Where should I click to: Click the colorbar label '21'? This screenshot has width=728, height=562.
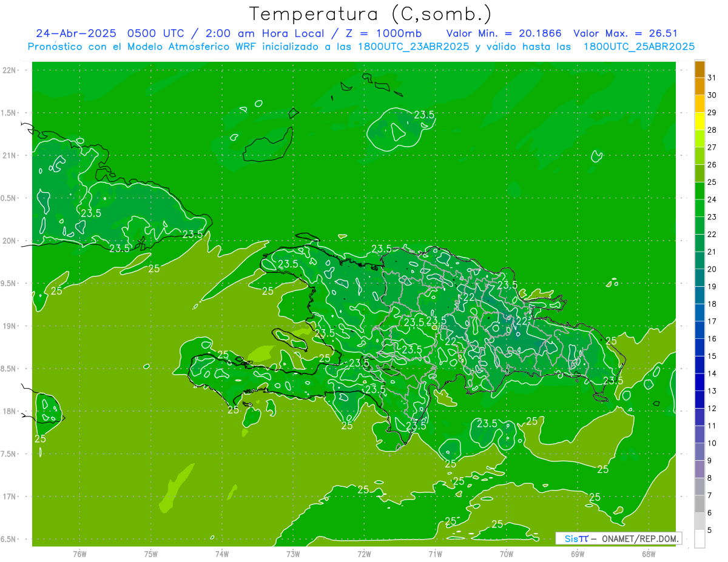[712, 252]
